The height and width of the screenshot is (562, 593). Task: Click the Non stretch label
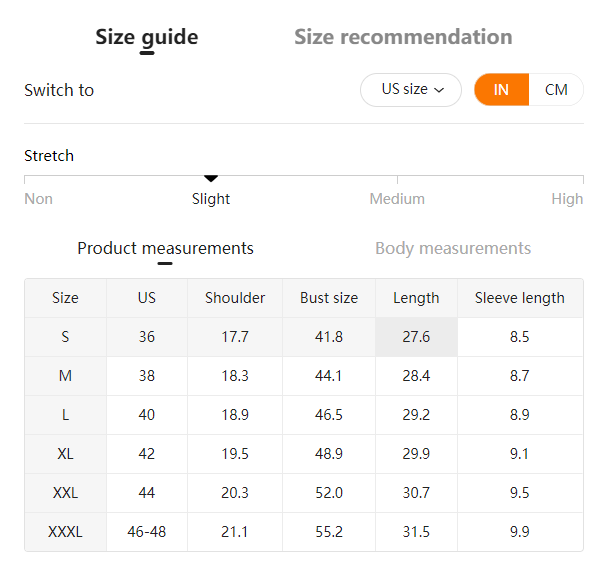(x=39, y=199)
